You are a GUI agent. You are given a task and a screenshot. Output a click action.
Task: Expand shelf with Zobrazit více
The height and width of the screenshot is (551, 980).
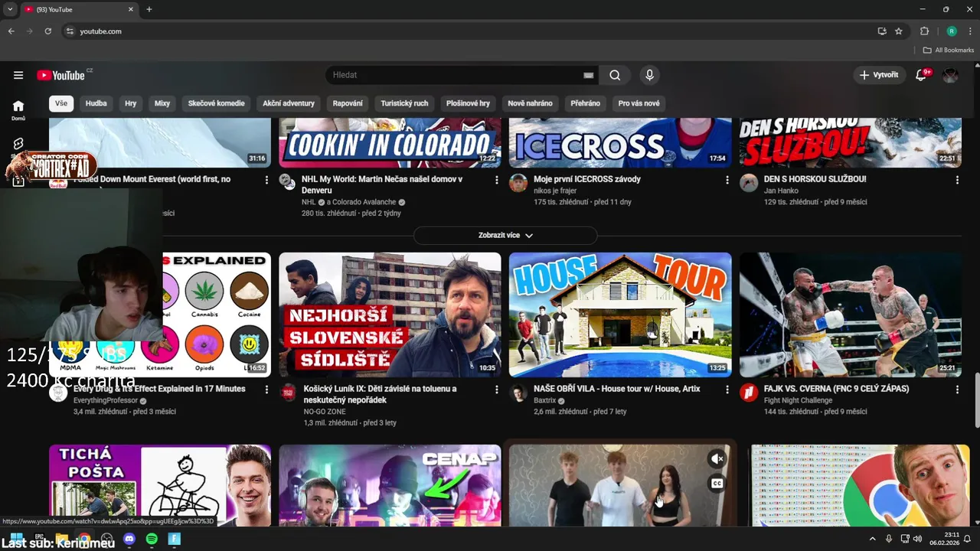point(505,236)
